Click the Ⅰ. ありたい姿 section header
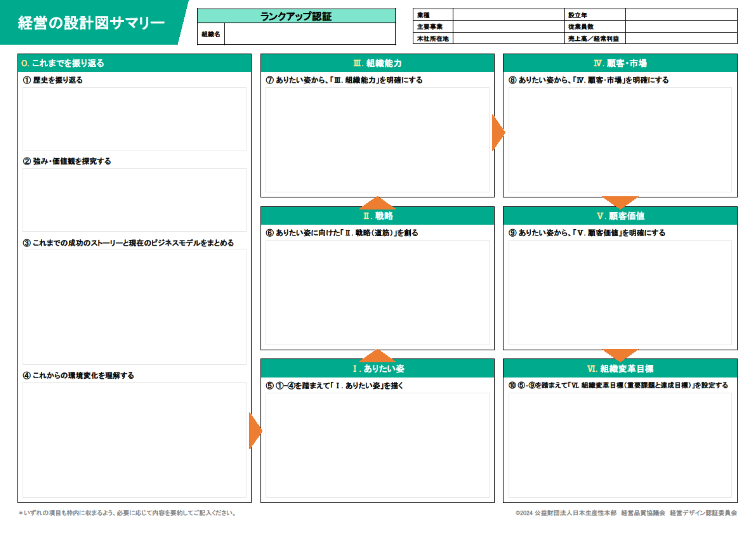Screen dimensions: 756x534 pos(377,369)
